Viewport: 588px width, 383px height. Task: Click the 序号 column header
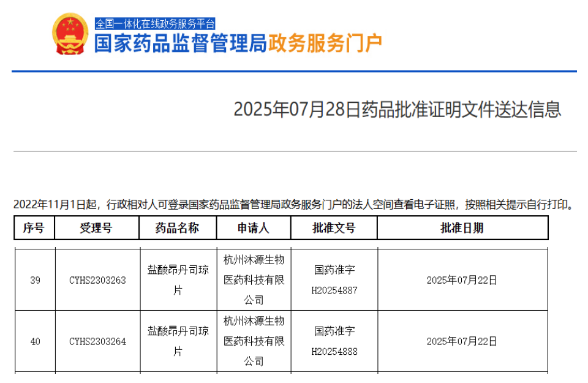tap(34, 228)
